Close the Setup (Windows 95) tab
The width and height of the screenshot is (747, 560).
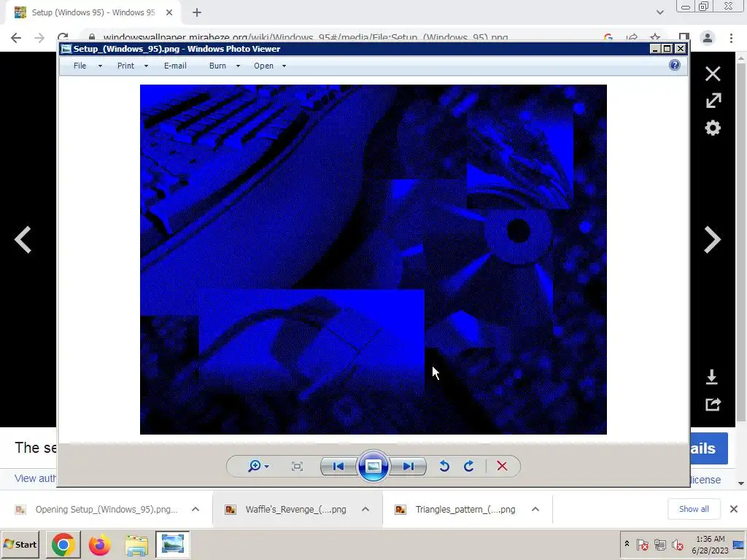pyautogui.click(x=169, y=12)
